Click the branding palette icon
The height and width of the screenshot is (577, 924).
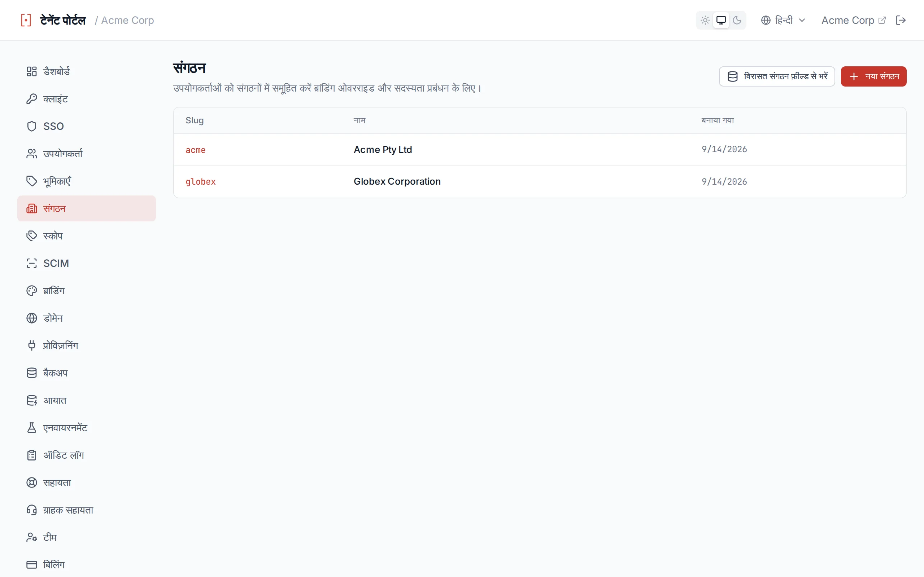(32, 291)
